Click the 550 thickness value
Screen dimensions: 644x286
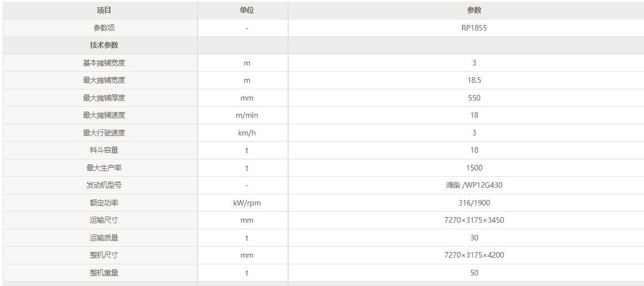474,98
